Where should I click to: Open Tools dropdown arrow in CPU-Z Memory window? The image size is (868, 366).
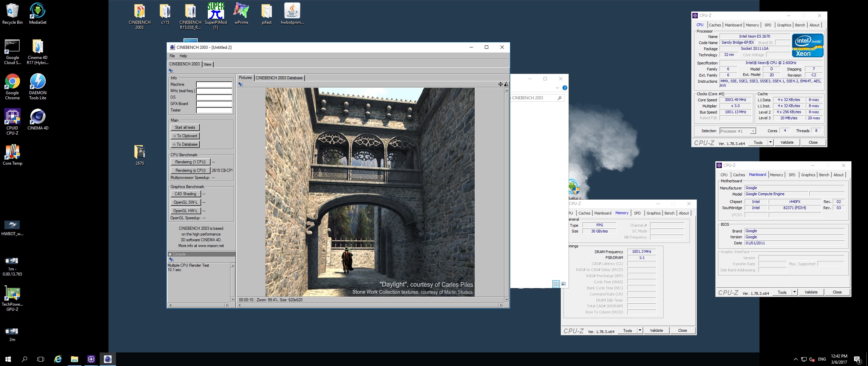click(x=640, y=330)
